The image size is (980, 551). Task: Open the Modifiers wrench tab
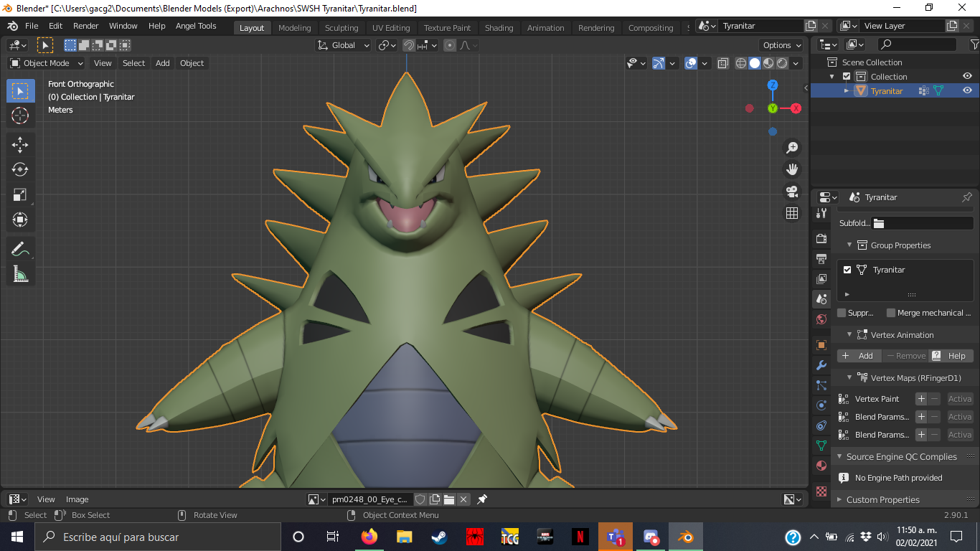click(821, 365)
